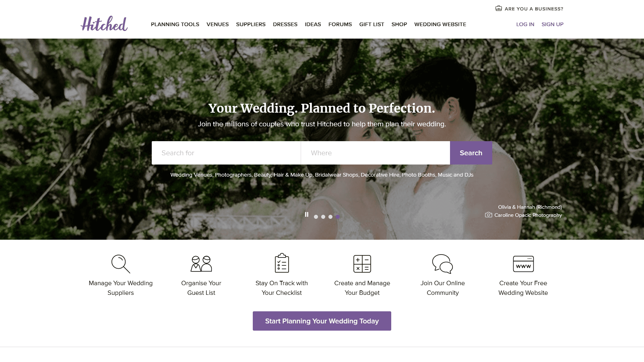Select the second slideshow dot
The image size is (644, 362).
tap(323, 217)
